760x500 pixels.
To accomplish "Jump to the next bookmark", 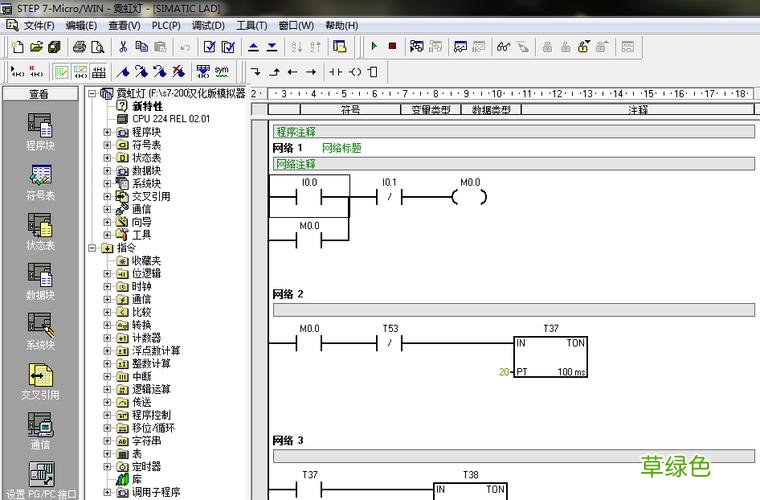I will coord(142,72).
